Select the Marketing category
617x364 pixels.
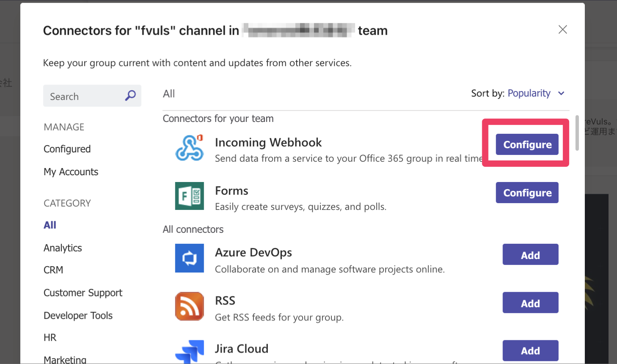[x=65, y=360]
